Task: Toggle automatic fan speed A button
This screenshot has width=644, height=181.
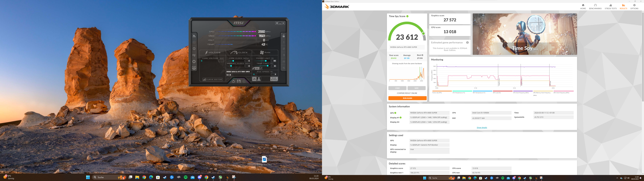Action: coord(254,79)
